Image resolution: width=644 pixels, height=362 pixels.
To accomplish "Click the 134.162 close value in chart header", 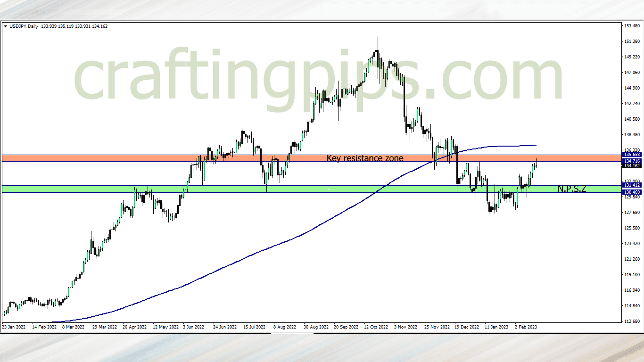I will pos(99,26).
